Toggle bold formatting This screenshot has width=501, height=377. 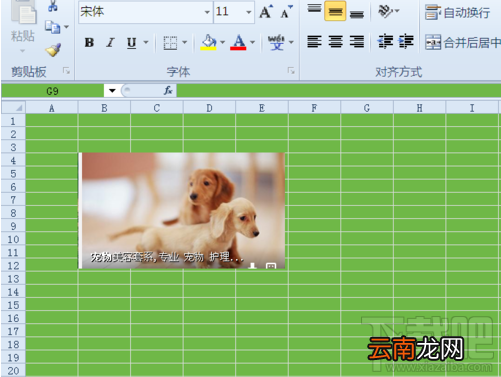89,43
